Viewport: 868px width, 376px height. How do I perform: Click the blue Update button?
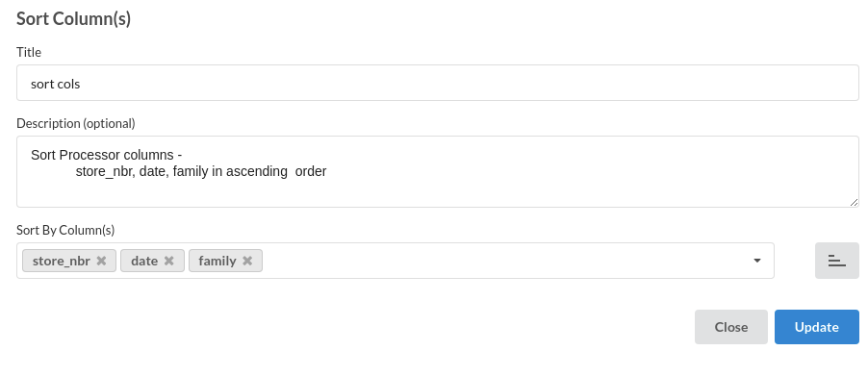click(817, 327)
